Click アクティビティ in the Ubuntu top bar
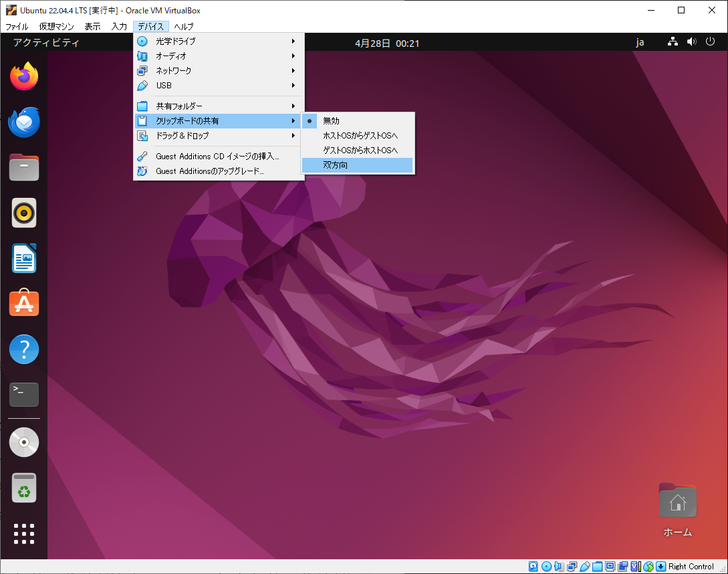The width and height of the screenshot is (728, 574). click(x=46, y=42)
